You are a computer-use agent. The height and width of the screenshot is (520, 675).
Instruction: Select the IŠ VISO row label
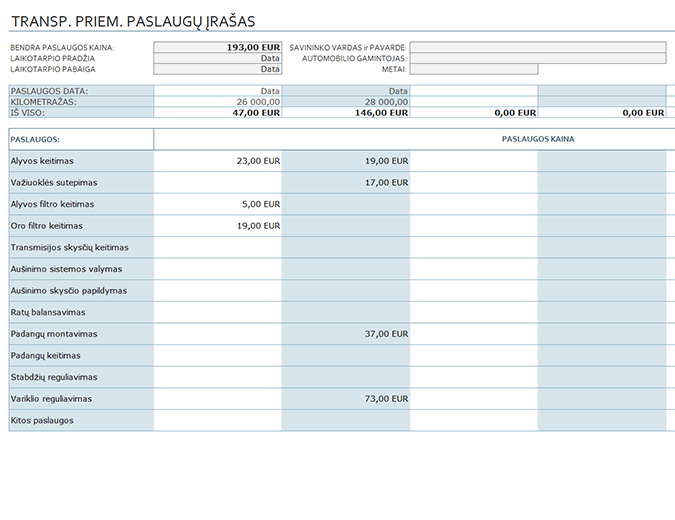[x=81, y=112]
